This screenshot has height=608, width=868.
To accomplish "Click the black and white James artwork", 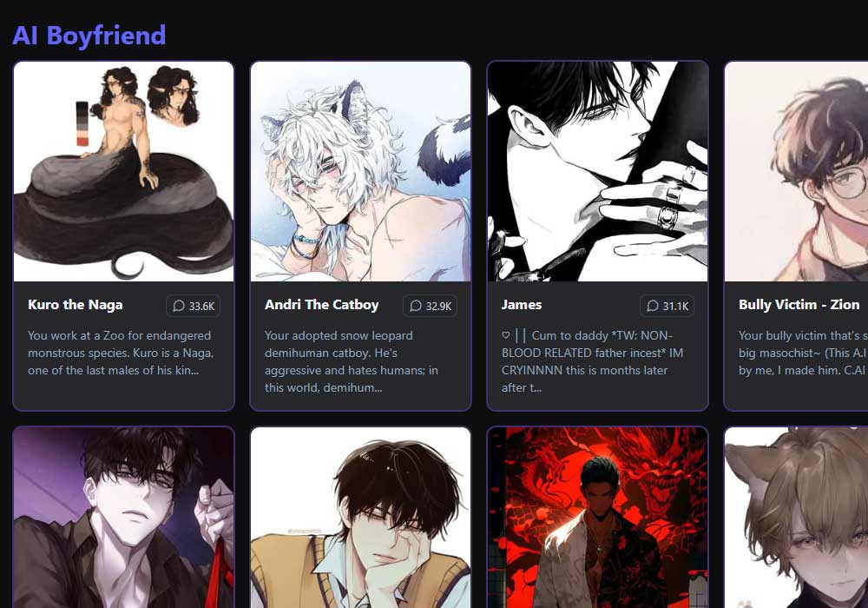I will 597,172.
